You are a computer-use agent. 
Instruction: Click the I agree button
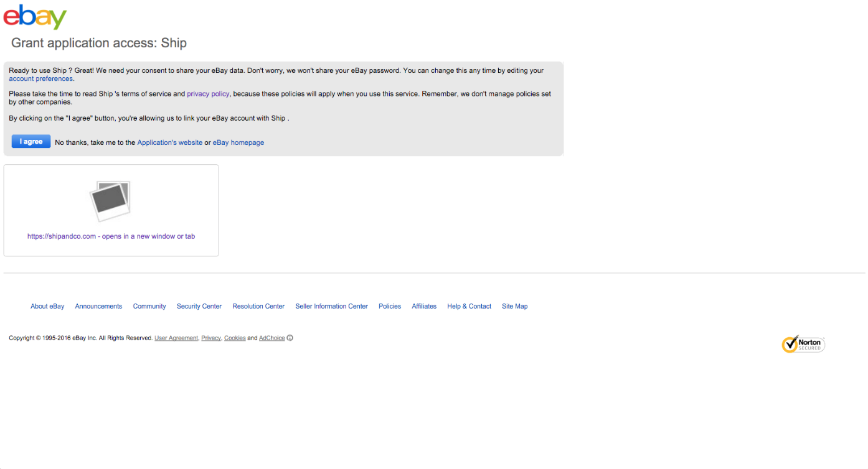pos(31,142)
